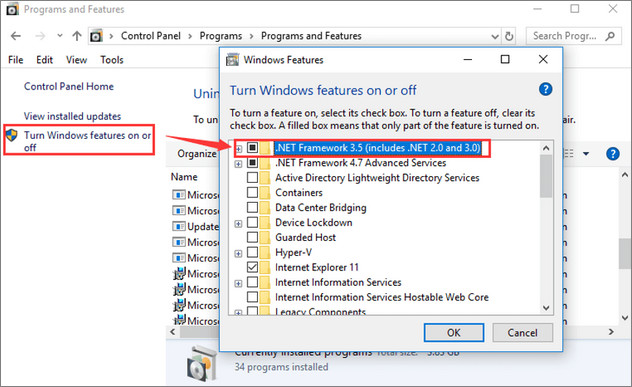Viewport: 632px width, 387px height.
Task: Open address bar history dropdown
Action: (495, 37)
